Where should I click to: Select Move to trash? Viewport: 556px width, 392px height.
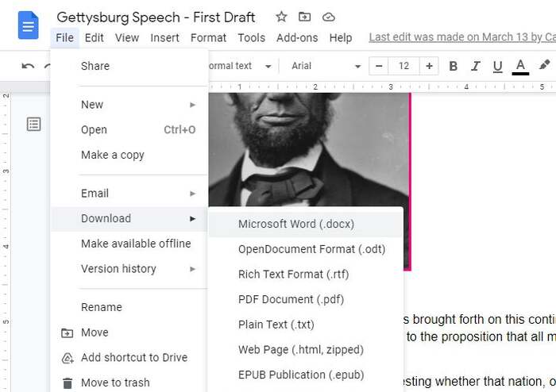pos(129,382)
